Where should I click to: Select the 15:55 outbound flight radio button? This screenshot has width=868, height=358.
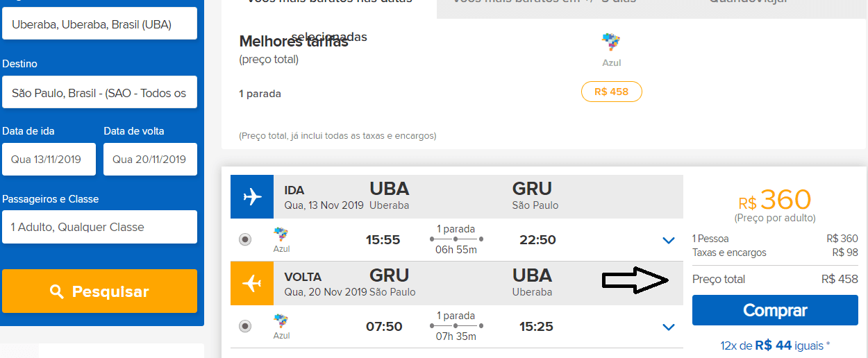(x=244, y=239)
